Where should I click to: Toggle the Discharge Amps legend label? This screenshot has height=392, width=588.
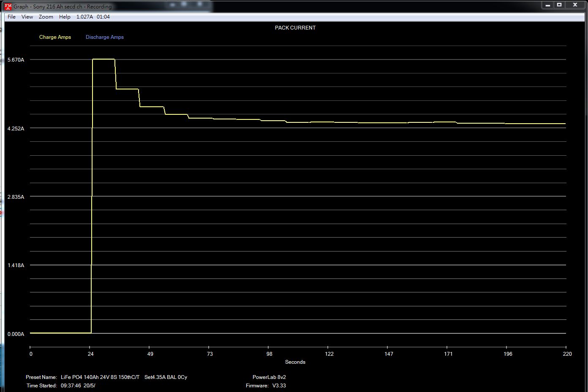104,37
